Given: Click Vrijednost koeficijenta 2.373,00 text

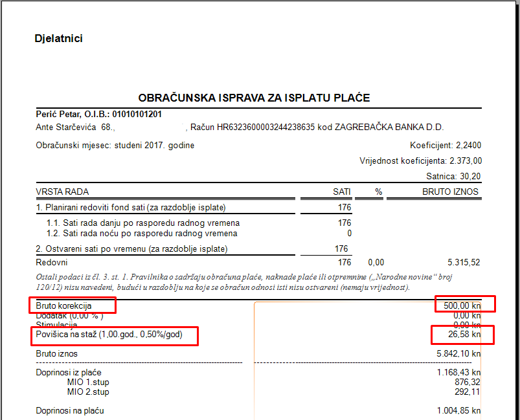Looking at the screenshot, I should tap(420, 160).
